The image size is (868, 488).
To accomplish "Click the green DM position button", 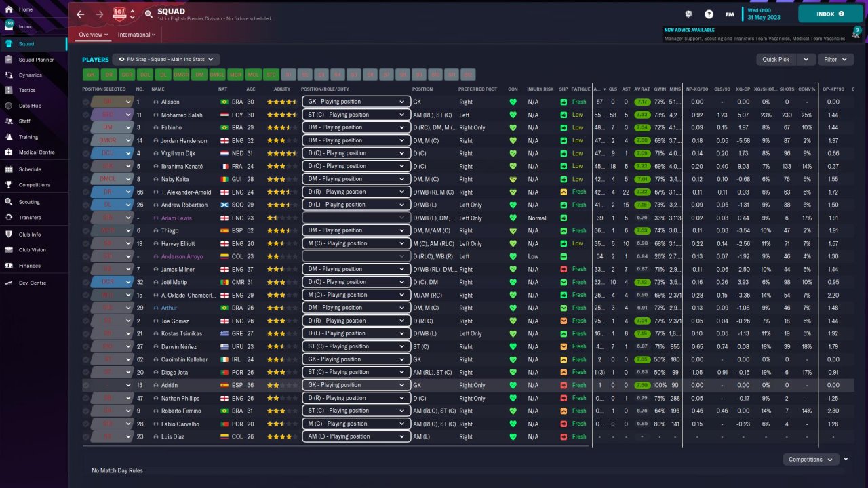I will click(199, 75).
